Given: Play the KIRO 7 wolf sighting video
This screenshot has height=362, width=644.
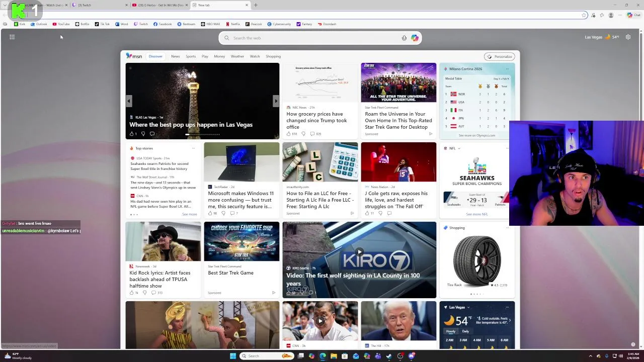Looking at the screenshot, I should (x=359, y=251).
